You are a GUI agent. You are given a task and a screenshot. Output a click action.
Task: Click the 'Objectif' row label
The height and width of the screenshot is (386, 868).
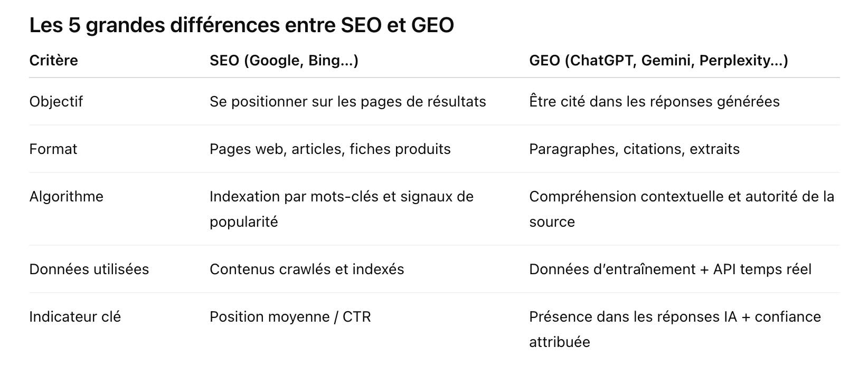click(x=56, y=101)
